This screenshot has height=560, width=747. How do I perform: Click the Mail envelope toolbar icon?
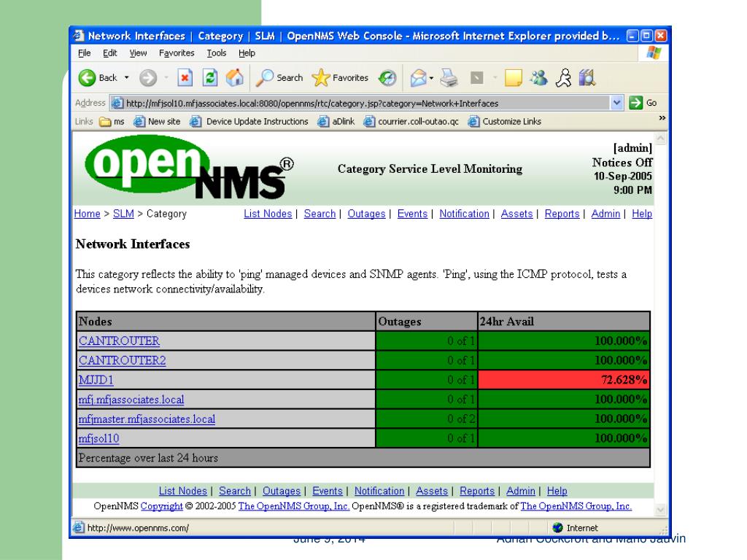point(418,77)
